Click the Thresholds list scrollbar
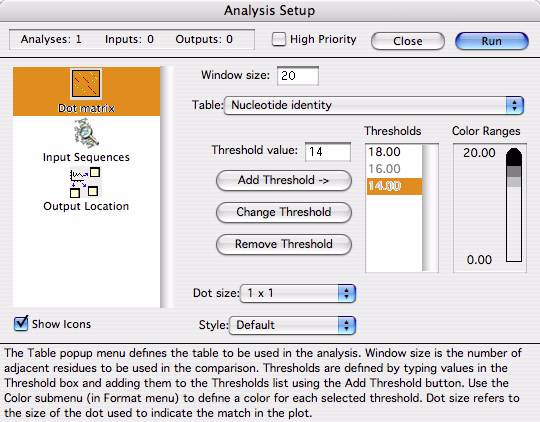 (430, 208)
